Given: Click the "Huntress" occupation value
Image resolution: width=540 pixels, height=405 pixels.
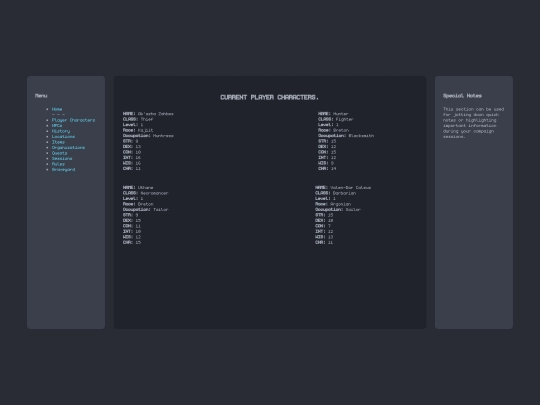Looking at the screenshot, I should click(163, 136).
